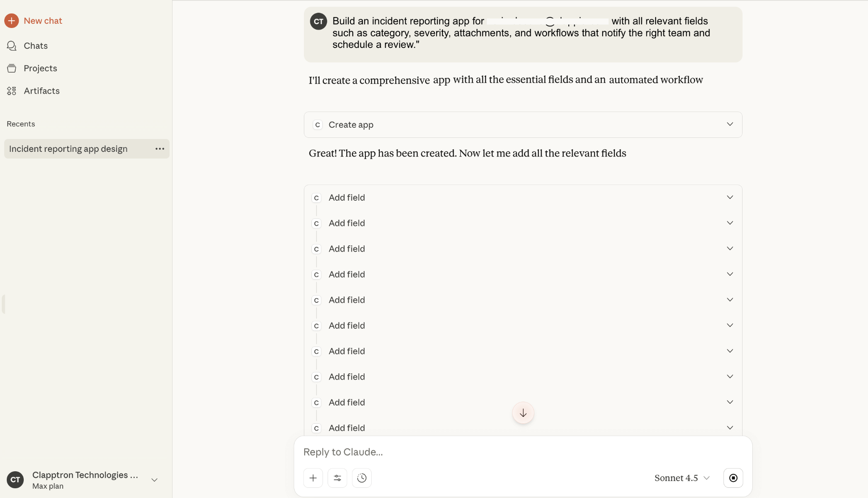Open the Artifacts panel icon
This screenshot has width=868, height=498.
[11, 90]
